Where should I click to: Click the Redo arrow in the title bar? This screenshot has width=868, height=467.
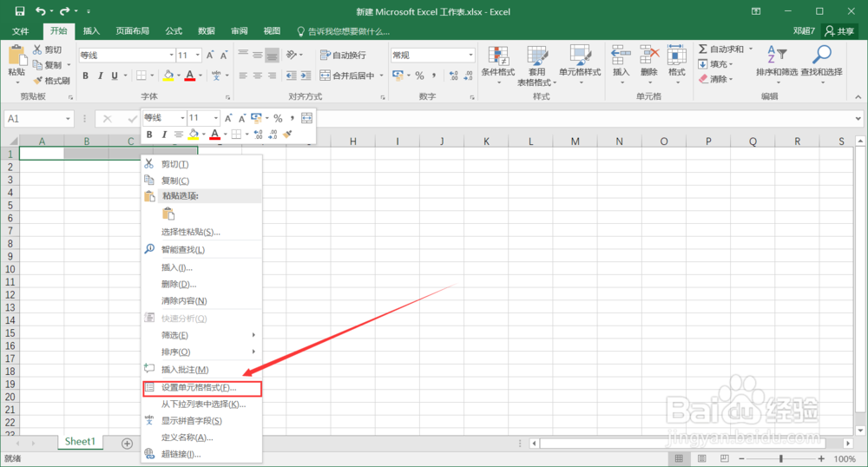pos(65,11)
